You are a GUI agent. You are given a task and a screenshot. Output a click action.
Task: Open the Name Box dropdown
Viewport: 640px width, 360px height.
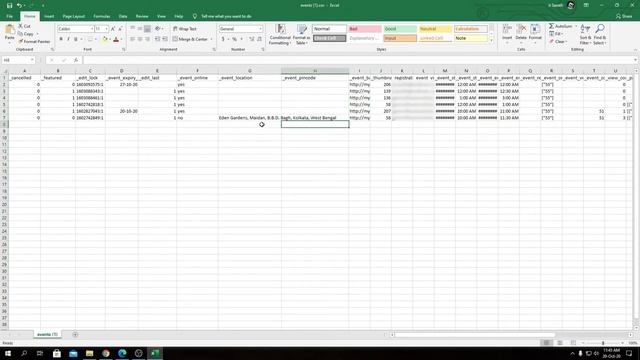coord(32,60)
